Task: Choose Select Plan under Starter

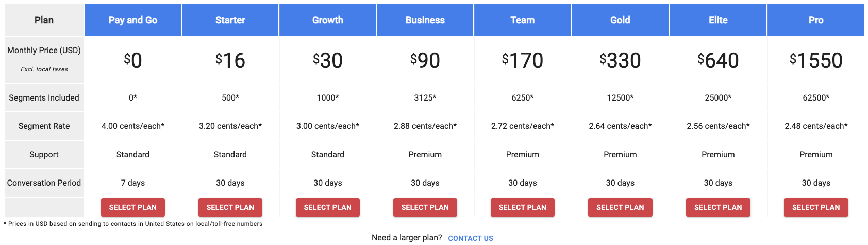Action: (x=230, y=207)
